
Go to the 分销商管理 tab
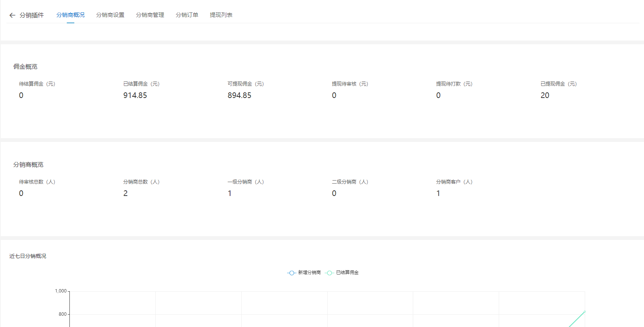pos(150,15)
